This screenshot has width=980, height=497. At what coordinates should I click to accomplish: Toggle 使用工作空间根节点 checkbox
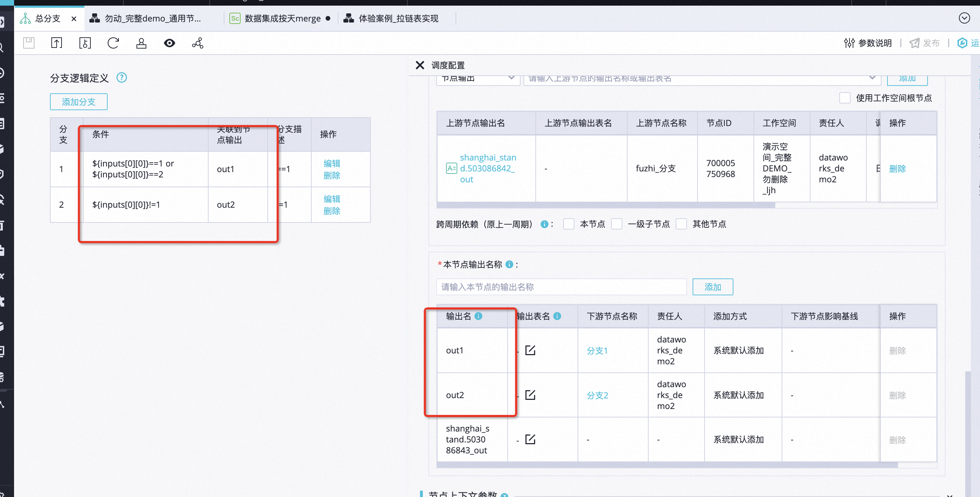pyautogui.click(x=845, y=98)
